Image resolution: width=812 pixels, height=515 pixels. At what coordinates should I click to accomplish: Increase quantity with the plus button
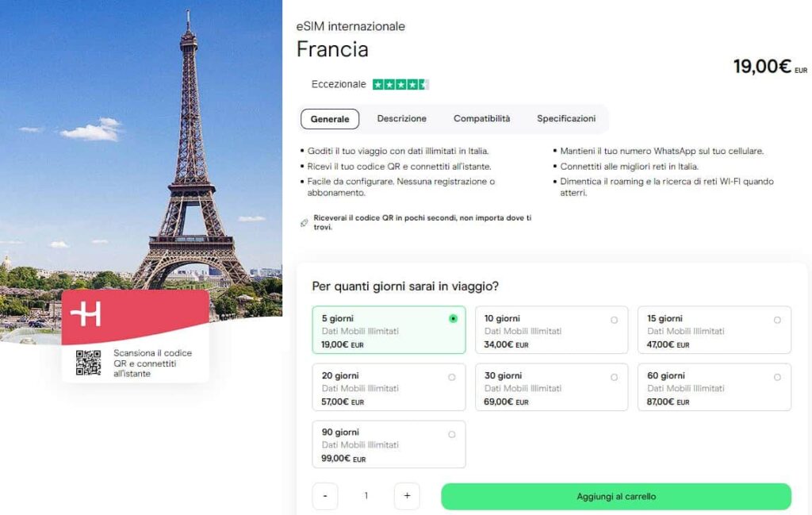click(x=407, y=496)
